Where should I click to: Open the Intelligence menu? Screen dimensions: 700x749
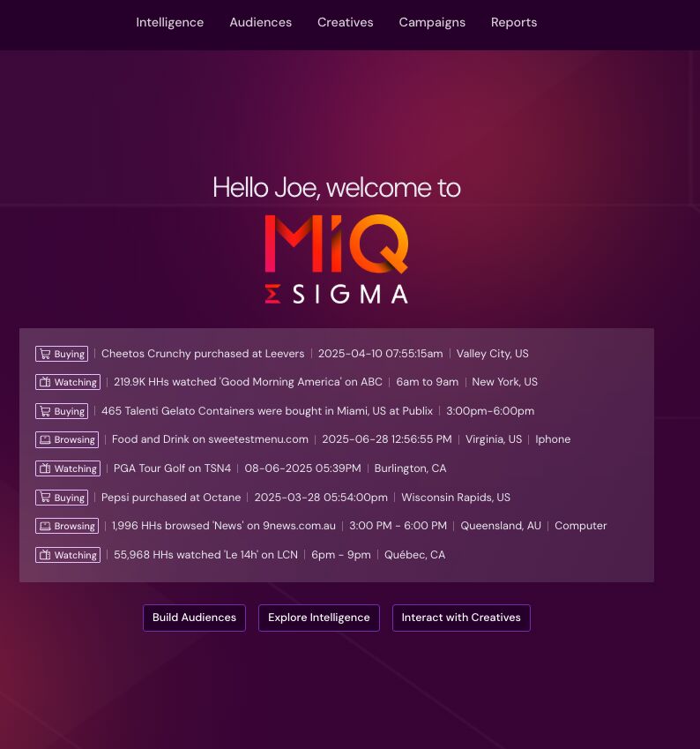tap(169, 22)
